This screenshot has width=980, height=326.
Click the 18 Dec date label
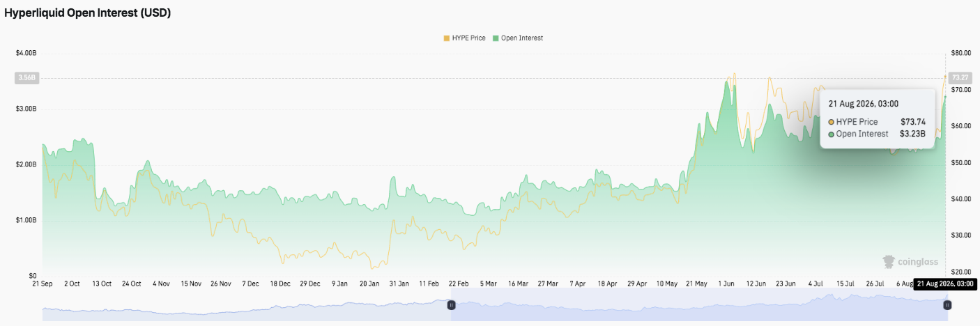click(280, 284)
